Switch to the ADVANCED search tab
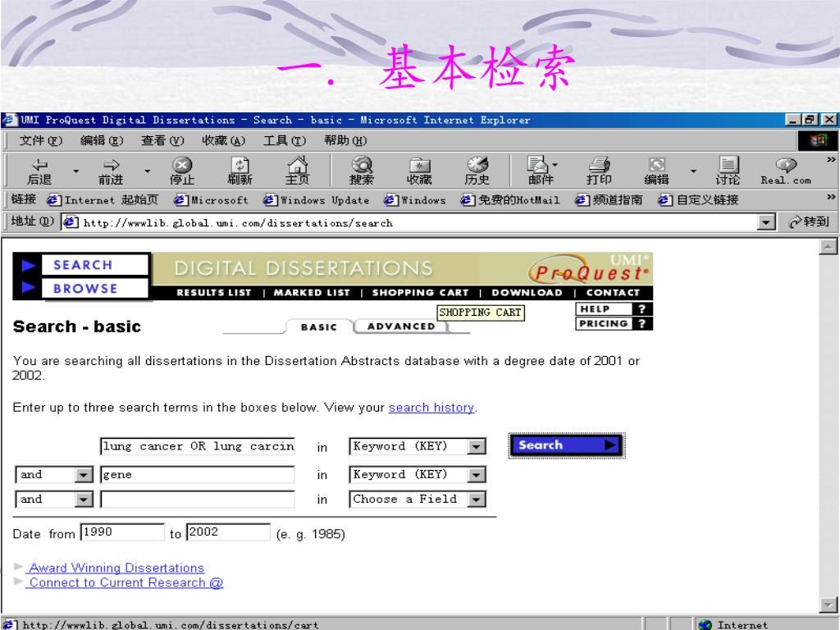The image size is (840, 630). coord(401,326)
